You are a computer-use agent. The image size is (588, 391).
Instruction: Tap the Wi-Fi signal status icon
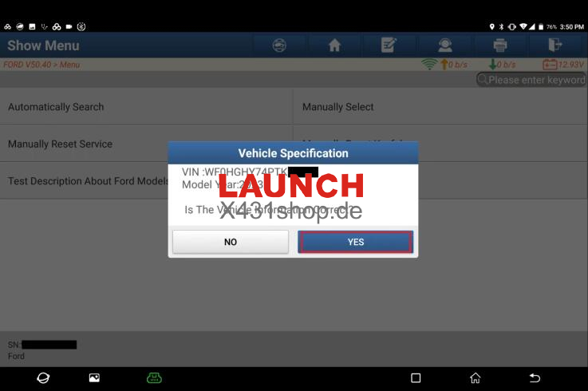point(428,65)
